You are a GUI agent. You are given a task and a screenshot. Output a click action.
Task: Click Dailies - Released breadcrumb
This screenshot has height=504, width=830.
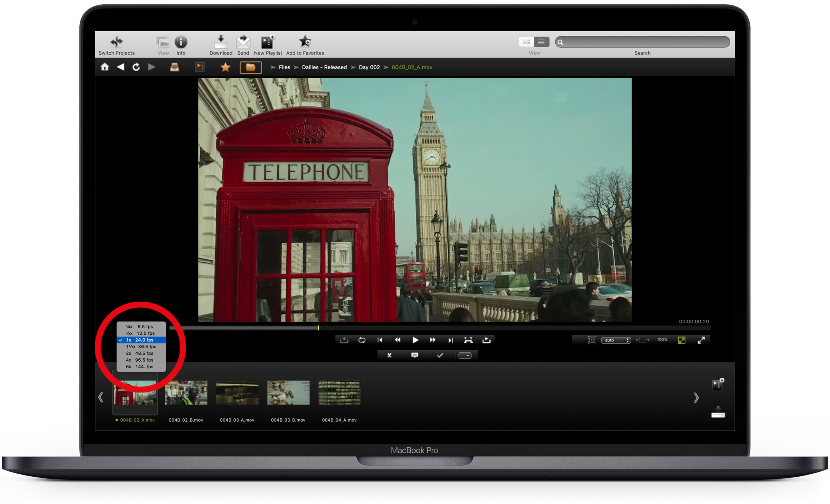coord(324,67)
